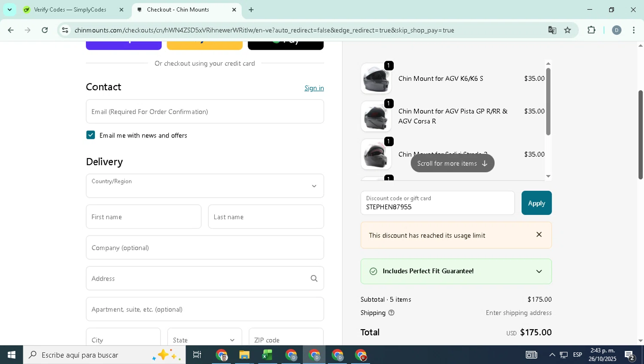Close the Verify Codes tab

(x=122, y=9)
